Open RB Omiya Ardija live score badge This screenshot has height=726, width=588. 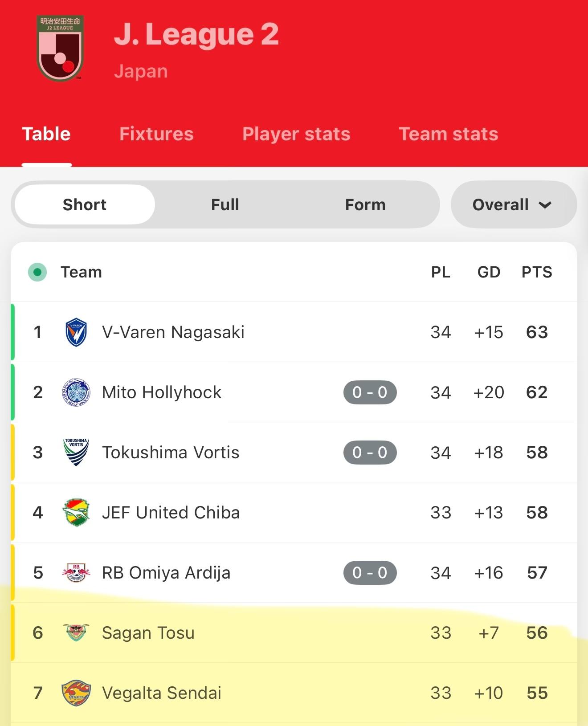[x=370, y=573]
